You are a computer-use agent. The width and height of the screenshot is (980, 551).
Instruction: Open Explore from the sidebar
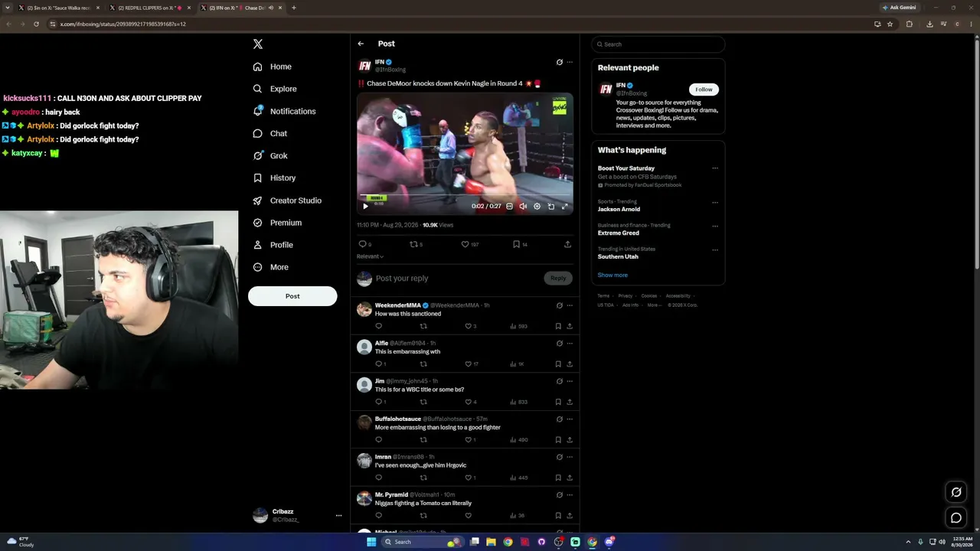tap(275, 89)
